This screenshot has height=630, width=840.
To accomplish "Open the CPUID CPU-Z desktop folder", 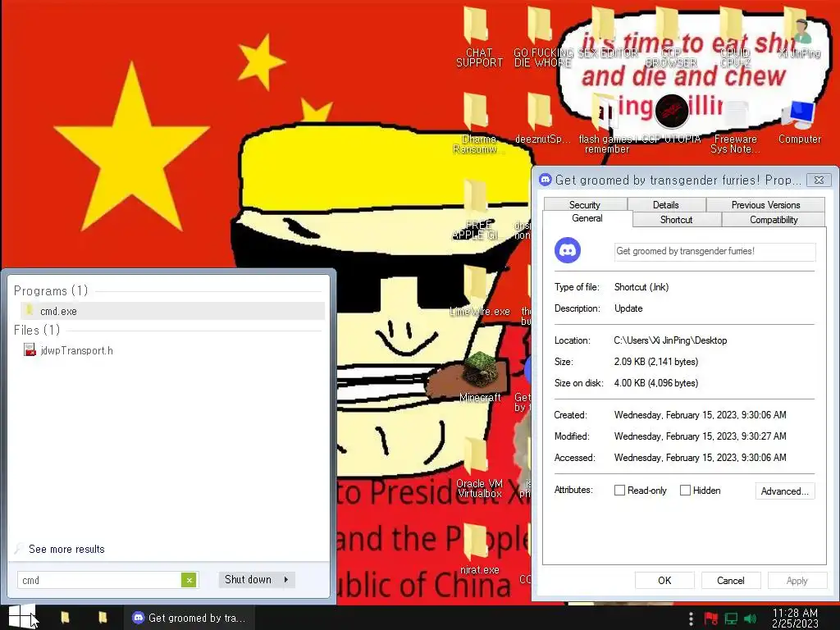I will (735, 38).
